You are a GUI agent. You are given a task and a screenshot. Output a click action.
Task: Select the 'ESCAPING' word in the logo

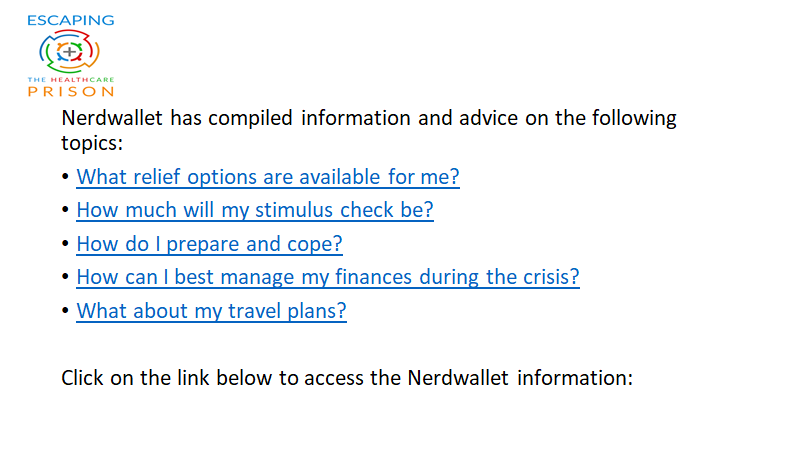[x=70, y=20]
